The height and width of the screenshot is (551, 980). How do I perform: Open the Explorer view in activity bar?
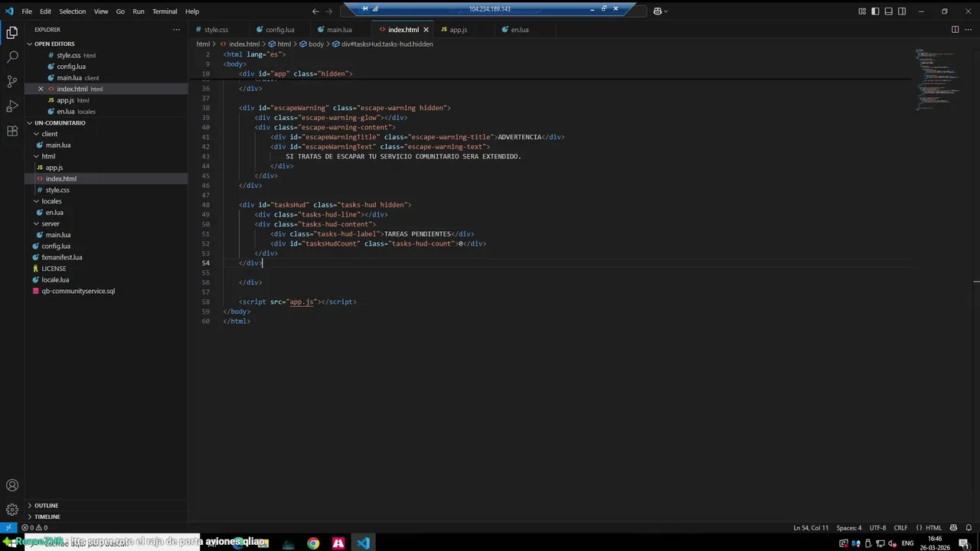12,33
